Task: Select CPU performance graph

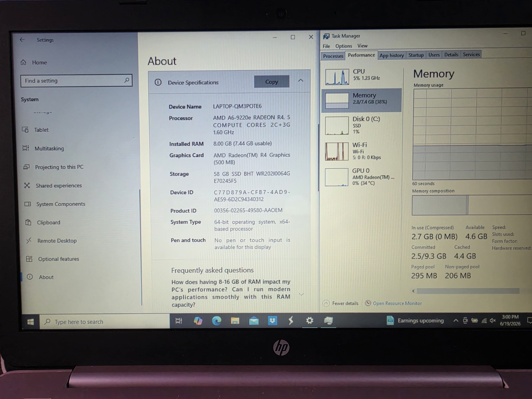Action: (361, 77)
